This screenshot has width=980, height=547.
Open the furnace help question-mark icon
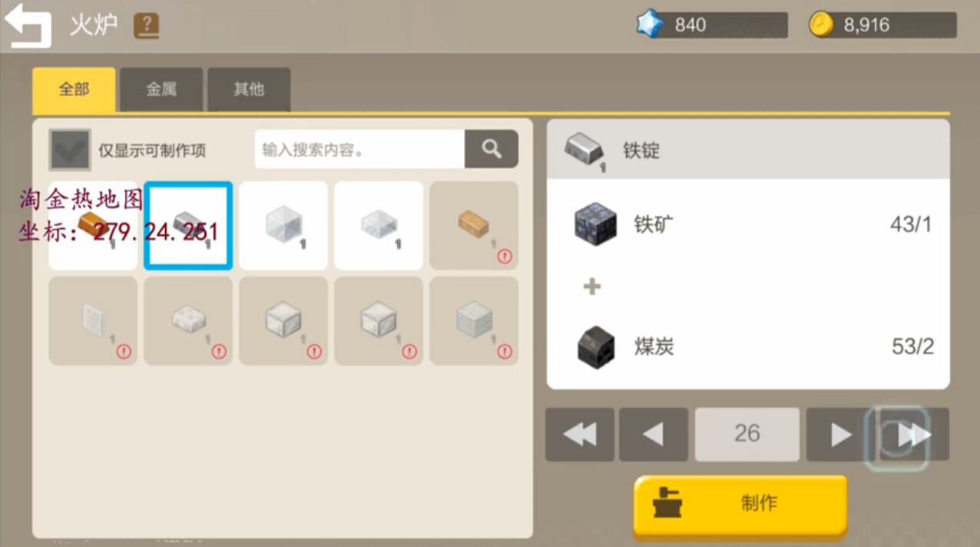tap(146, 26)
